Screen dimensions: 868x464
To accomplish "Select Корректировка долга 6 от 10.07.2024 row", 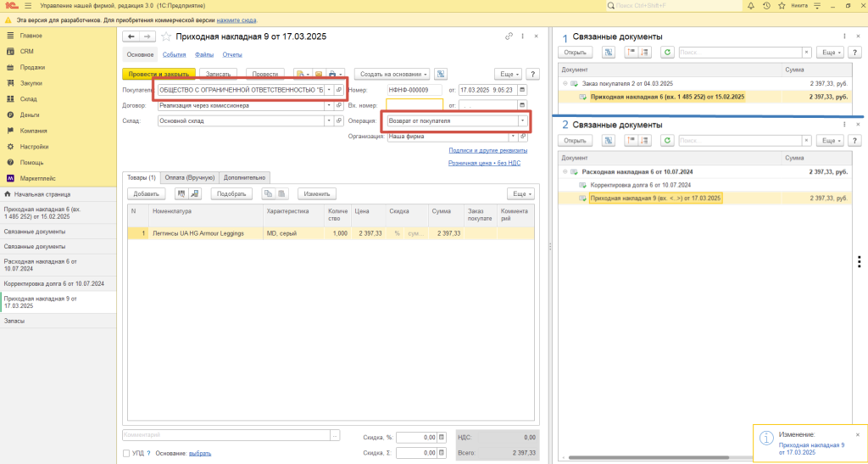I will coord(704,185).
